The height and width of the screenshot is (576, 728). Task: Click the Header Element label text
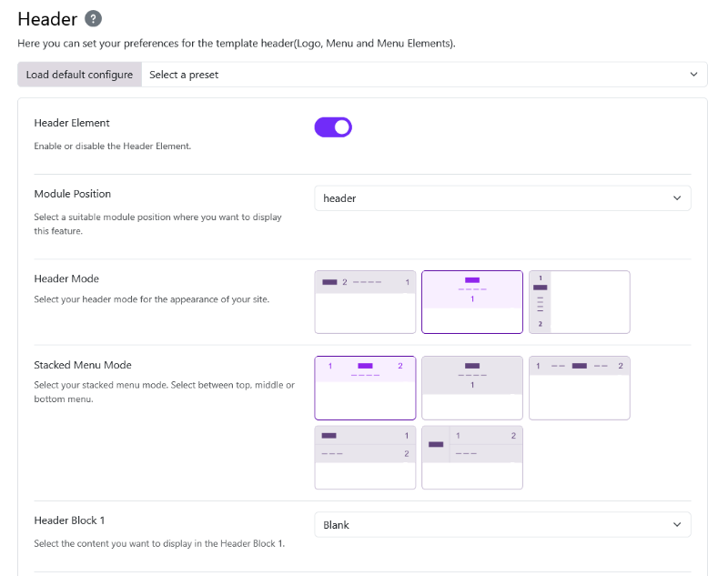tap(72, 123)
